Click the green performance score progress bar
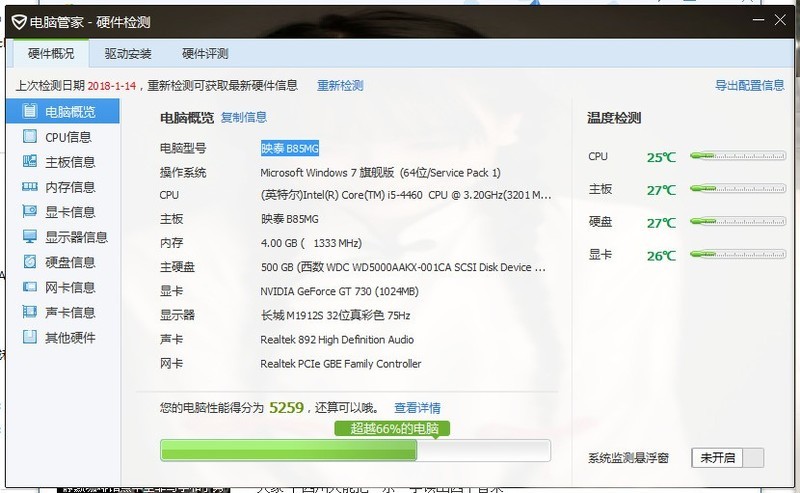 pos(355,450)
